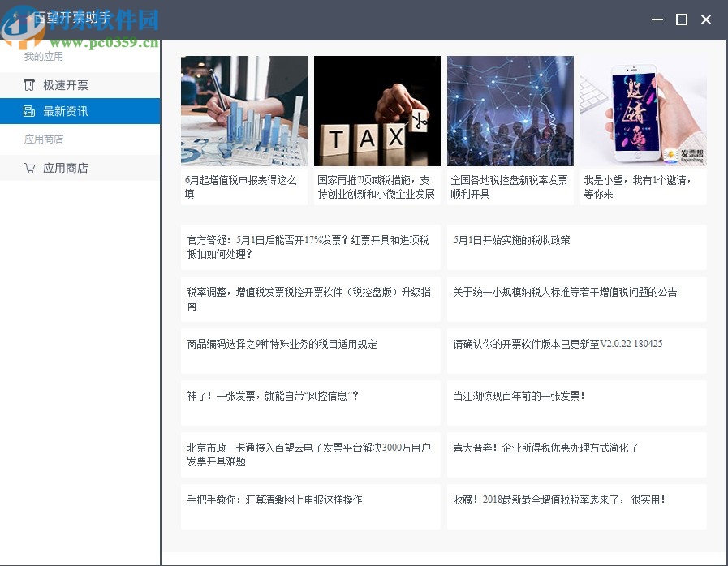Open the blue network graphic thumbnail
The width and height of the screenshot is (728, 566).
coord(509,111)
